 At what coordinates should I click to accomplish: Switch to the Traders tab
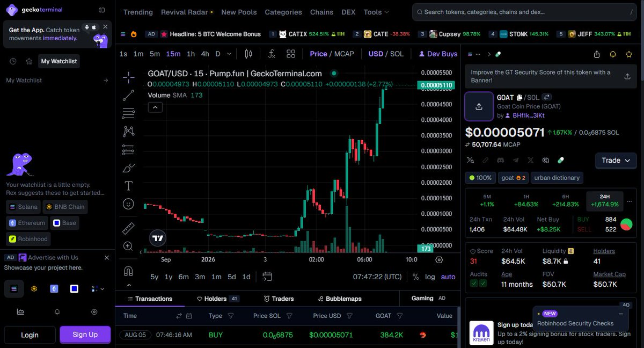[279, 299]
